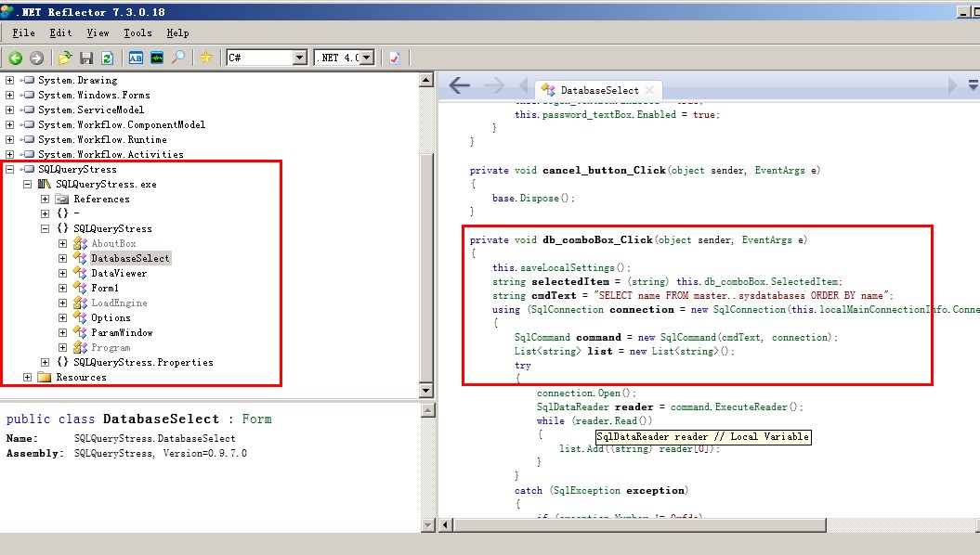Click the SQLQueryStress.Properties namespace braces icon
This screenshot has width=980, height=555.
[62, 362]
